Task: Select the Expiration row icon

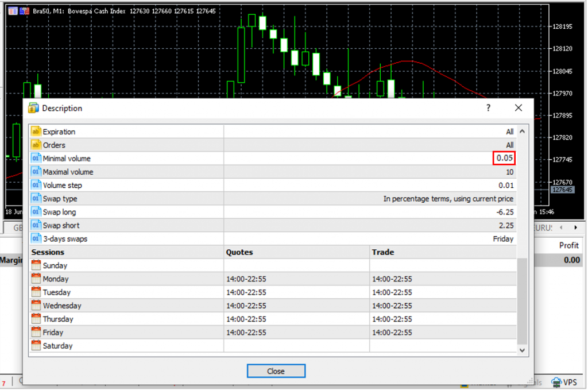Action: tap(36, 132)
